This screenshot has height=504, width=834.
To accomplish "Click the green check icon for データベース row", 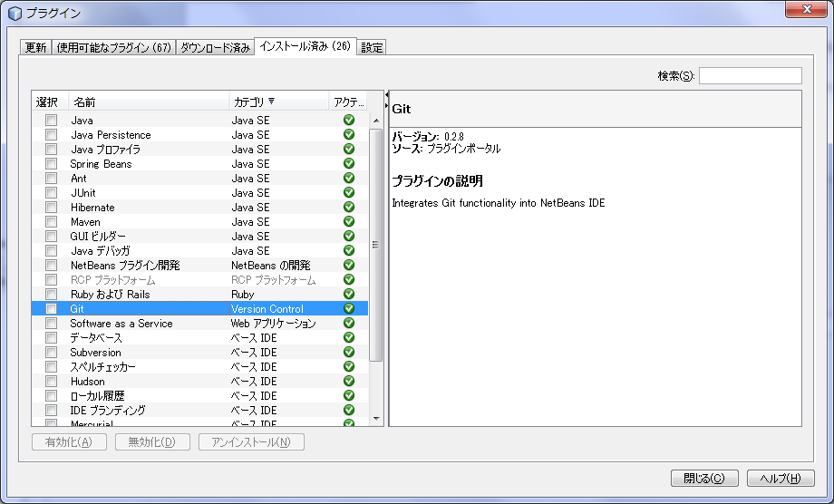I will (x=349, y=337).
